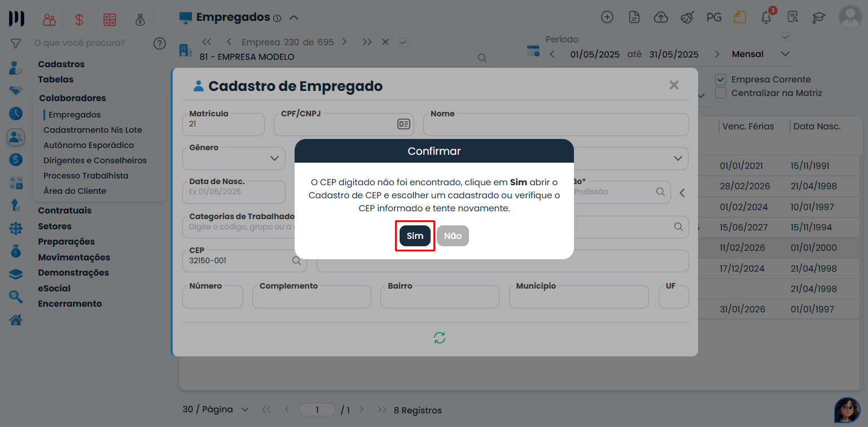
Task: Click the cloud upload icon
Action: click(661, 17)
